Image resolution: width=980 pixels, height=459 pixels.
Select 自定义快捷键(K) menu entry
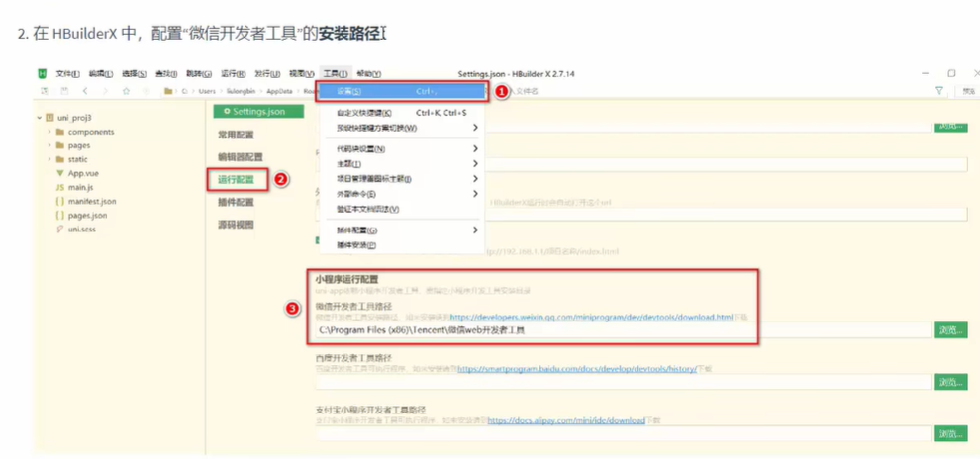tap(400, 113)
